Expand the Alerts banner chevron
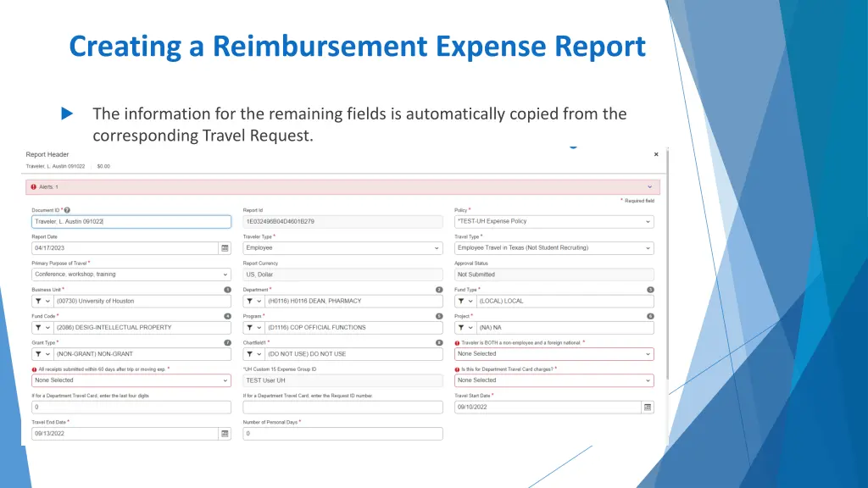The width and height of the screenshot is (868, 488). [649, 187]
